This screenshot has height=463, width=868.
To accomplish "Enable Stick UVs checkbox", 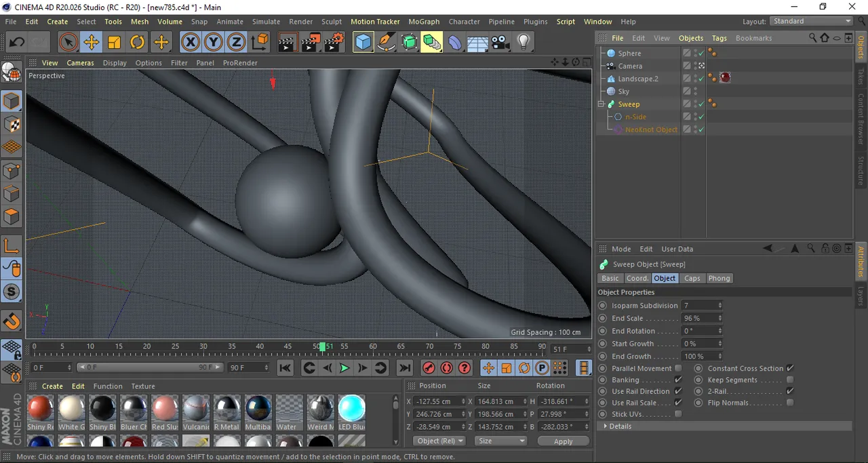I will point(678,414).
